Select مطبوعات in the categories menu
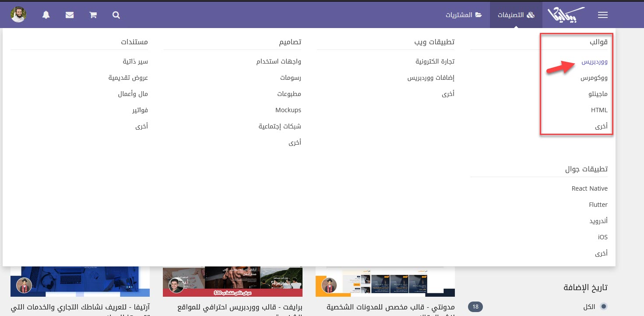 coord(289,94)
